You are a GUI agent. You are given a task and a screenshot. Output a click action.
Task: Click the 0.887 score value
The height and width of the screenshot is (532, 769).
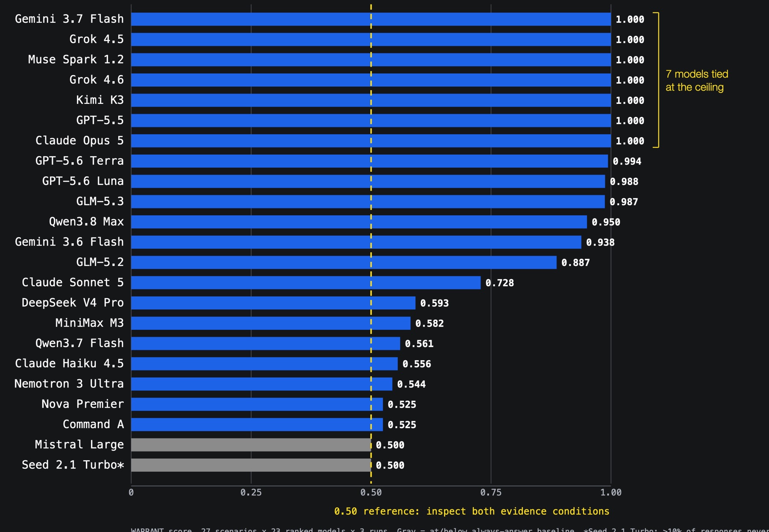[575, 263]
